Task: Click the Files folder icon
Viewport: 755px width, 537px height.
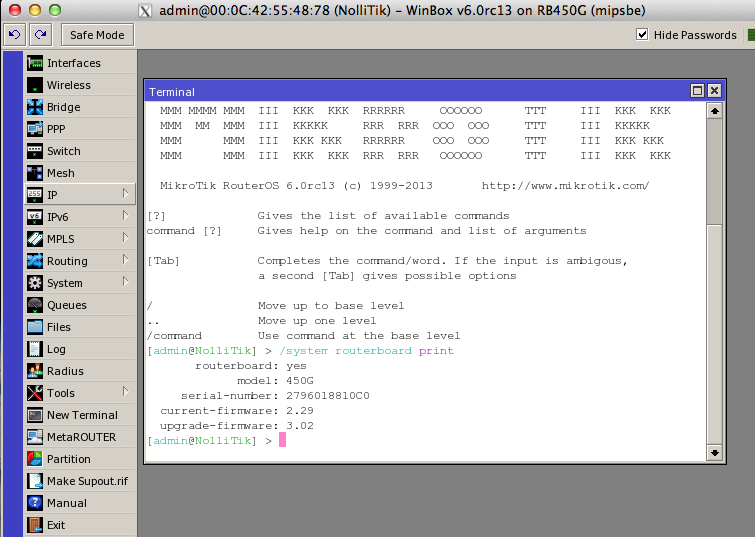Action: [x=35, y=327]
